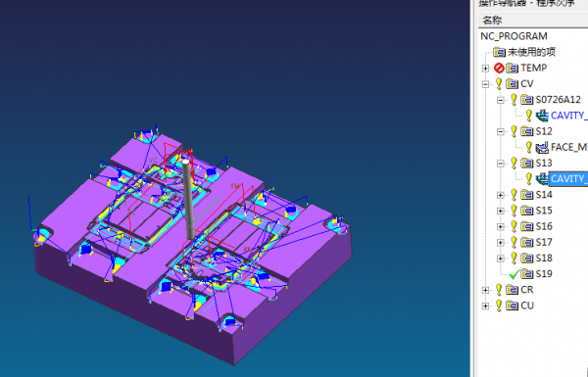Viewport: 588px width, 377px height.
Task: Select the S15 program folder
Action: pyautogui.click(x=544, y=211)
